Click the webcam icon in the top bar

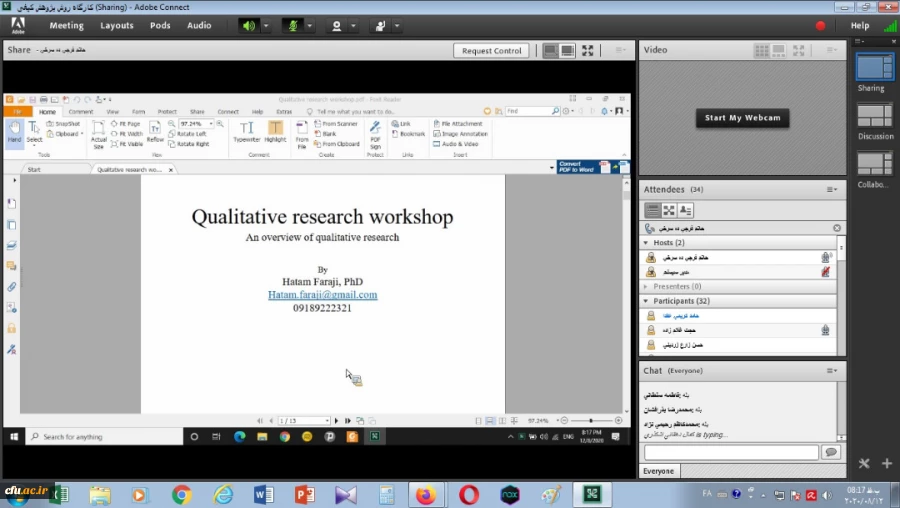pos(337,25)
